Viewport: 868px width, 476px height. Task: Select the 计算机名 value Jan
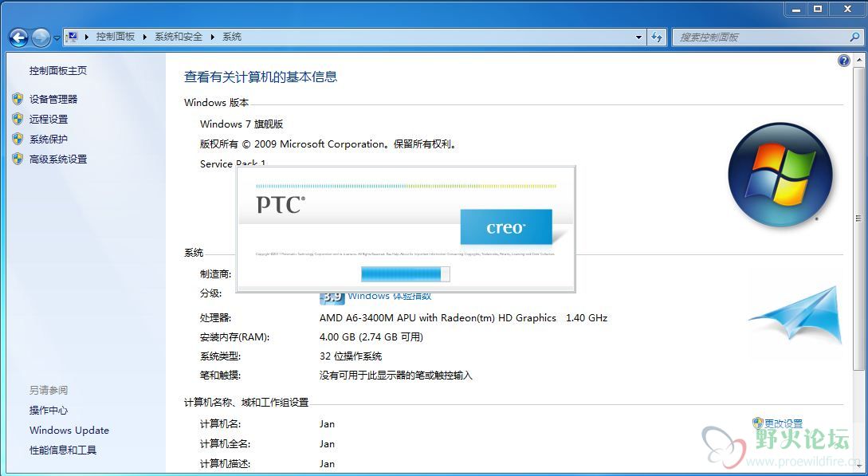[x=327, y=424]
